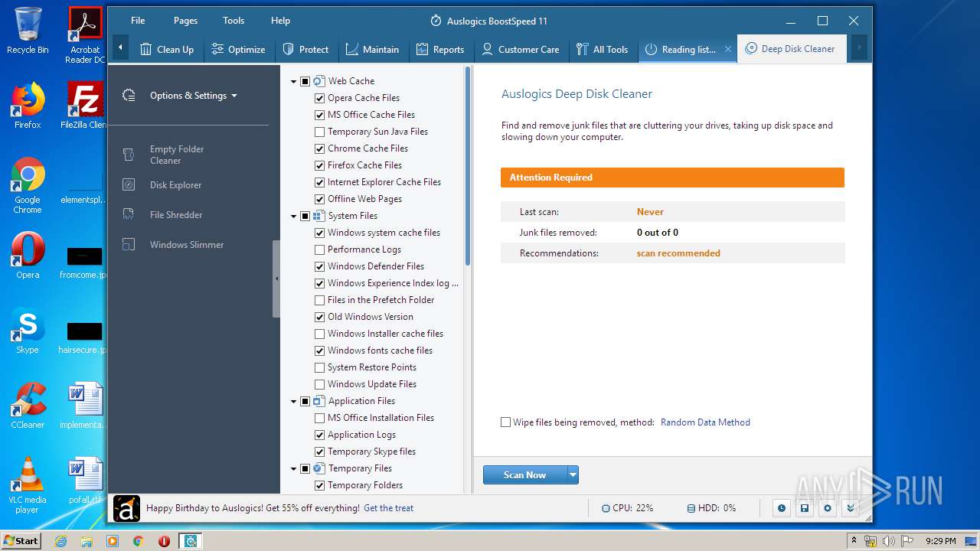Select the VLC media player desktop icon
The height and width of the screenshot is (551, 980).
pyautogui.click(x=28, y=486)
